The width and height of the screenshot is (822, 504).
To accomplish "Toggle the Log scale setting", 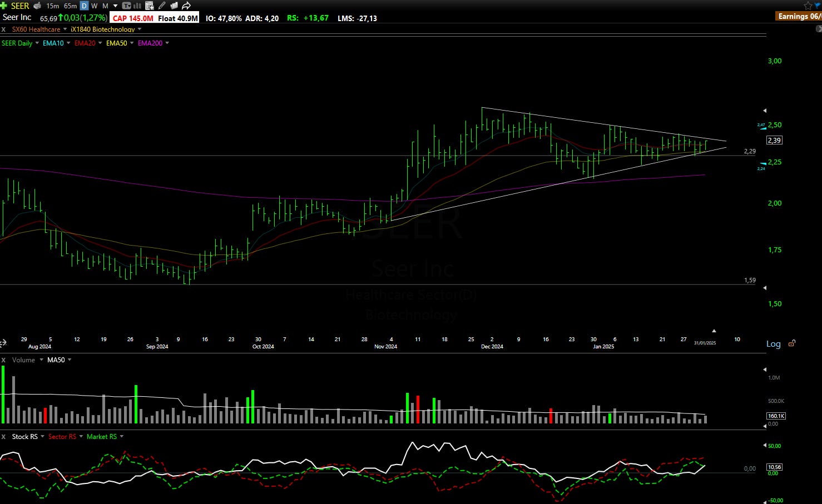I will pos(774,344).
